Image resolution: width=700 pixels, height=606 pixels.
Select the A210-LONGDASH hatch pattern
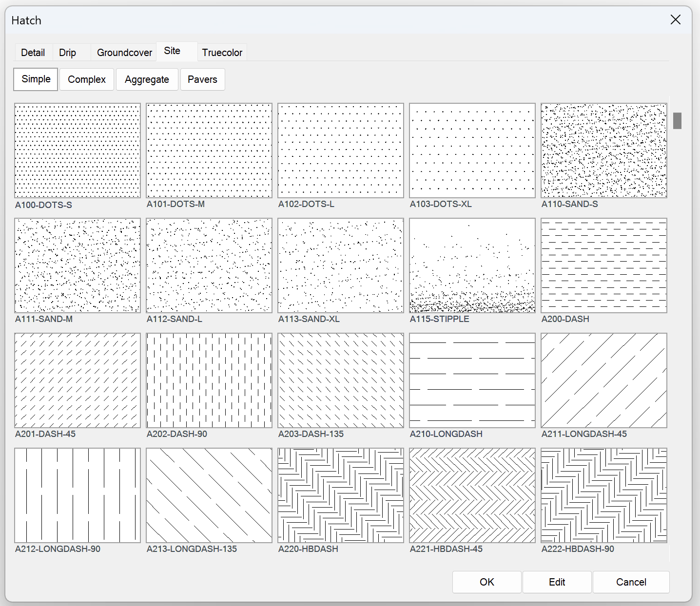click(472, 380)
